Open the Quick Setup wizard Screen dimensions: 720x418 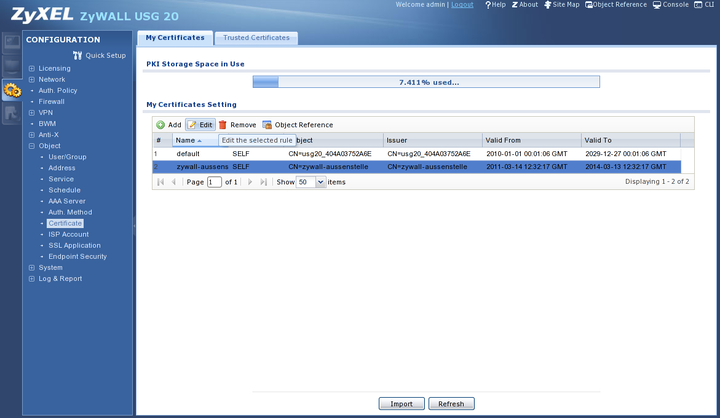click(99, 56)
